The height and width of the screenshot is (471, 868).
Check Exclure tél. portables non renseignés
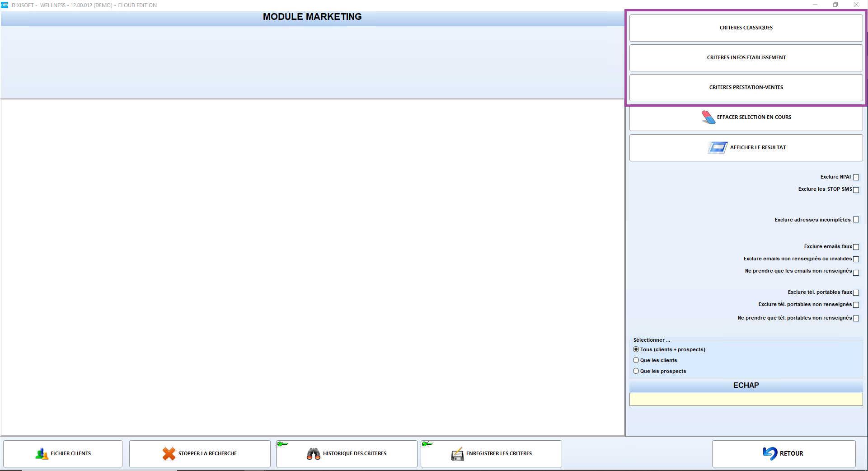[856, 305]
